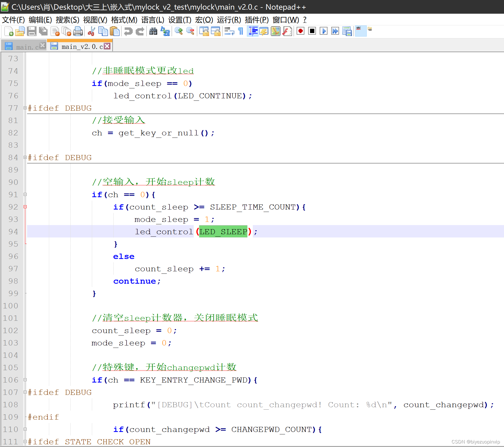504x447 pixels.
Task: Collapse the #ifdef DEBUG at line 107
Action: pos(25,392)
